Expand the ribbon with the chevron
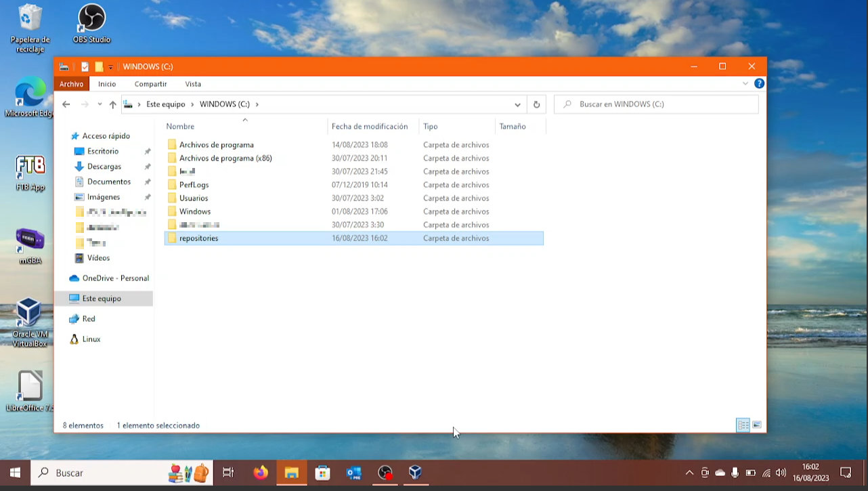This screenshot has width=868, height=491. pyautogui.click(x=745, y=84)
